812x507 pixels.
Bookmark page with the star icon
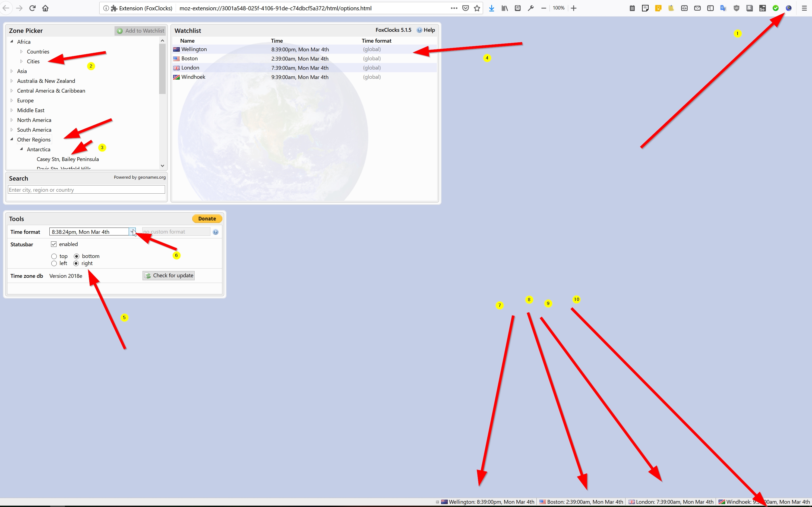(x=477, y=8)
